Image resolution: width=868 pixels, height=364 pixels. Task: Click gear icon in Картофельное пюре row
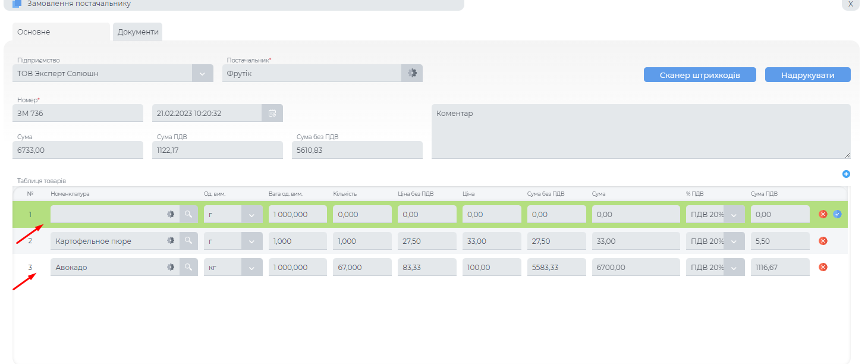(171, 241)
